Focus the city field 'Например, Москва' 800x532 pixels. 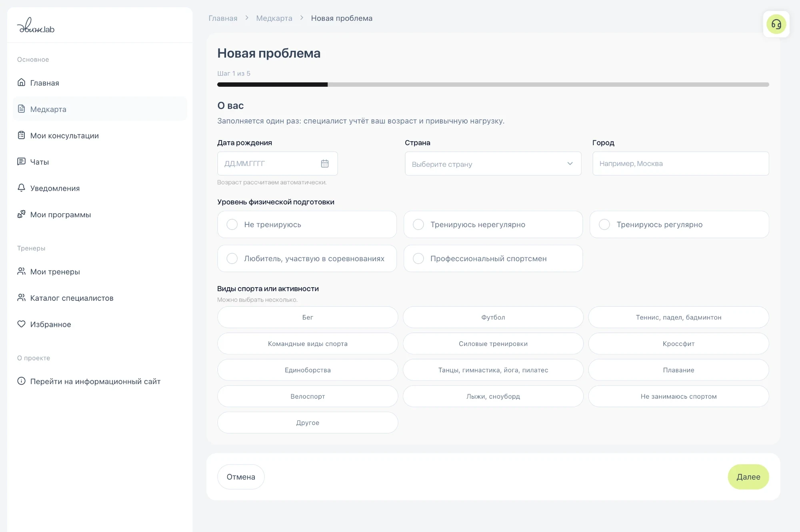(680, 164)
